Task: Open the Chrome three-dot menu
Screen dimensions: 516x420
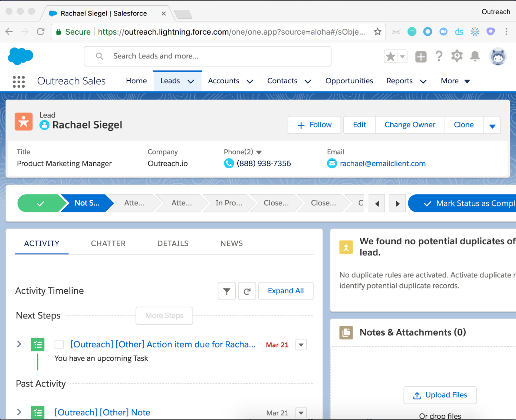Action: tap(506, 32)
